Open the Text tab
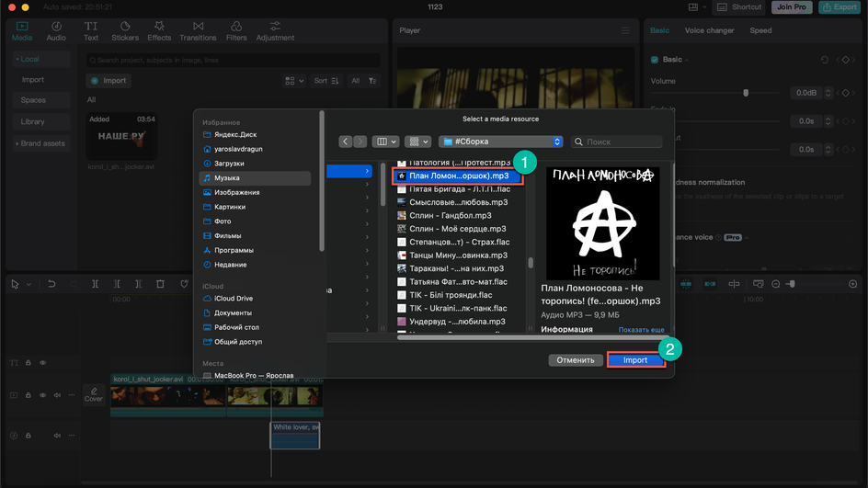Image resolution: width=868 pixels, height=488 pixels. coord(91,31)
